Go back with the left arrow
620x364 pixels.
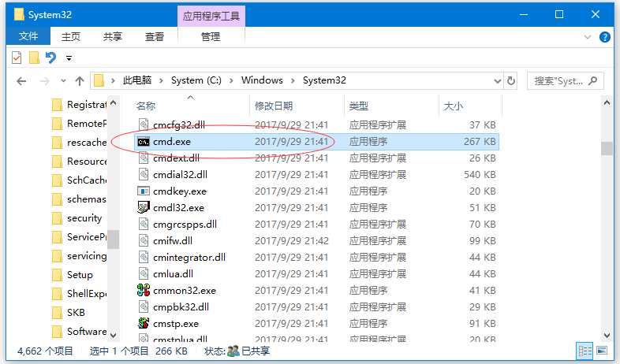click(x=21, y=81)
